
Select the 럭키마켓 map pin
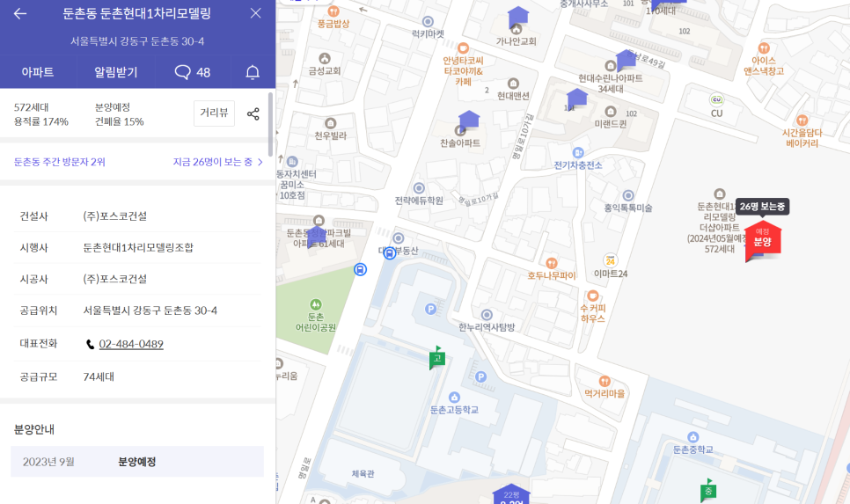pyautogui.click(x=428, y=22)
